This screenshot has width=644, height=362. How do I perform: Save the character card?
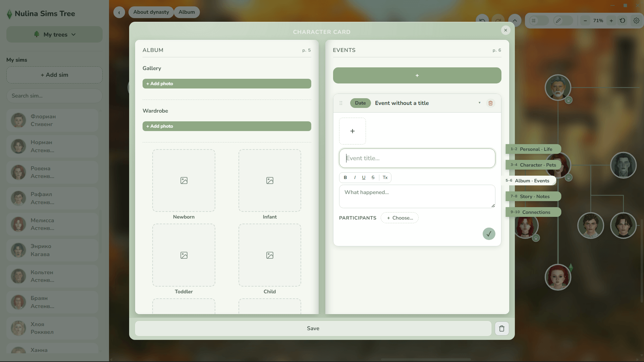(x=313, y=328)
